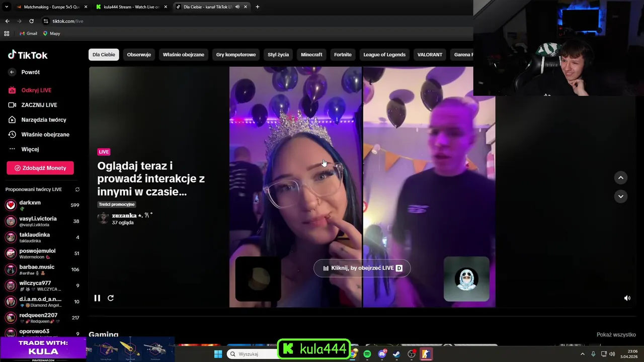Viewport: 644px width, 362px height.
Task: Select the Obserwuje category tab
Action: [x=139, y=54]
